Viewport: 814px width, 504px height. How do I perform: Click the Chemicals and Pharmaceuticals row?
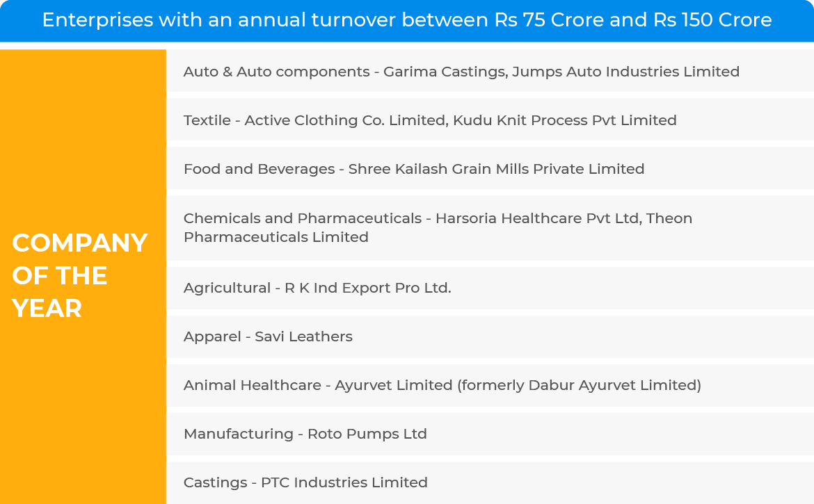tap(490, 228)
